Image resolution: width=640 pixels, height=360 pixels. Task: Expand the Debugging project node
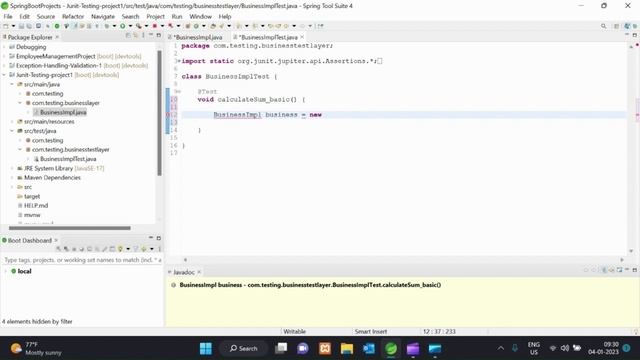pyautogui.click(x=4, y=47)
